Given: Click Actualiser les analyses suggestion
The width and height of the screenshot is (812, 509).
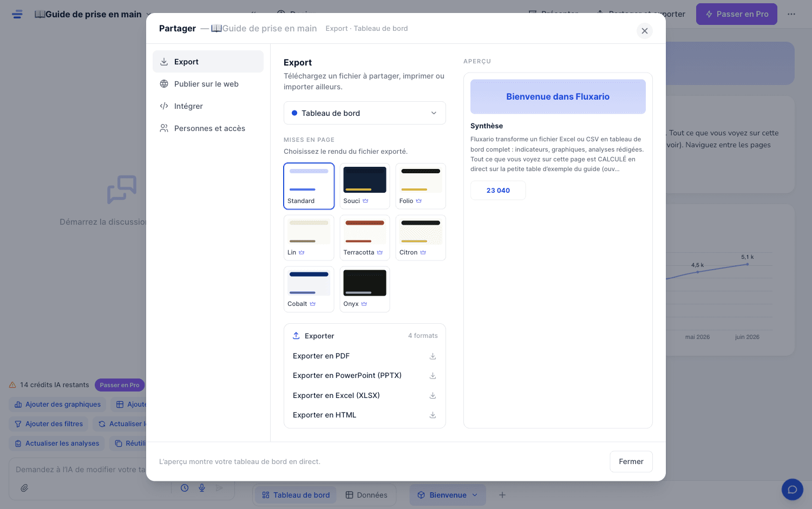Looking at the screenshot, I should [57, 443].
